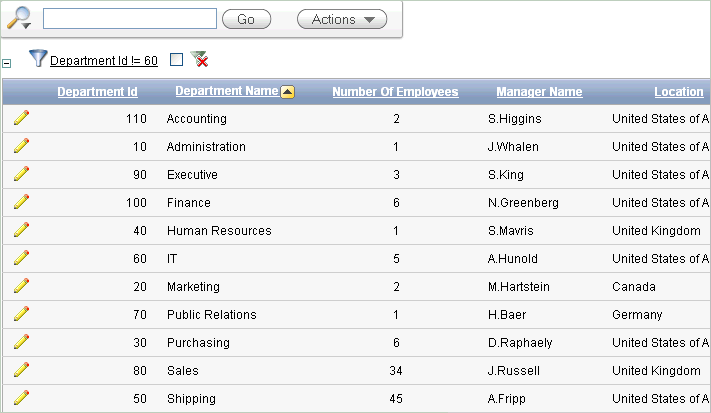
Task: Focus the search text field
Action: (x=130, y=19)
